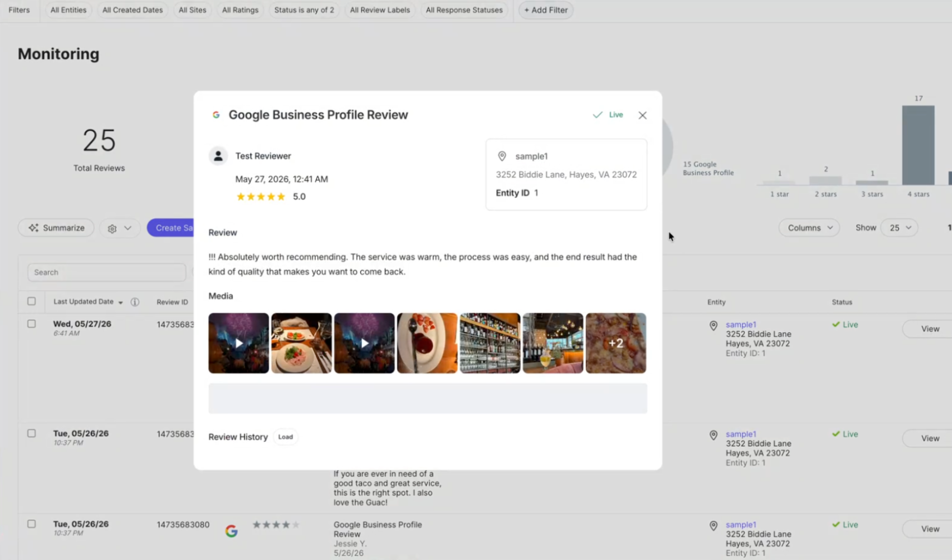Screen dimensions: 952x560
Task: Click the five-star rating in the dialog
Action: click(x=261, y=197)
